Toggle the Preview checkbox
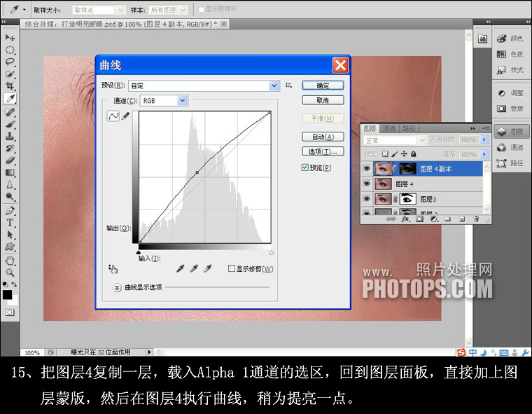This screenshot has height=414, width=532. click(305, 167)
